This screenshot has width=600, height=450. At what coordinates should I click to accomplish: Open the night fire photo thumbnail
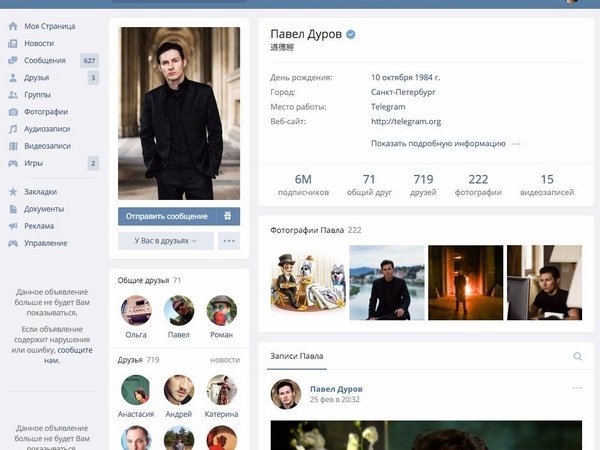[465, 283]
